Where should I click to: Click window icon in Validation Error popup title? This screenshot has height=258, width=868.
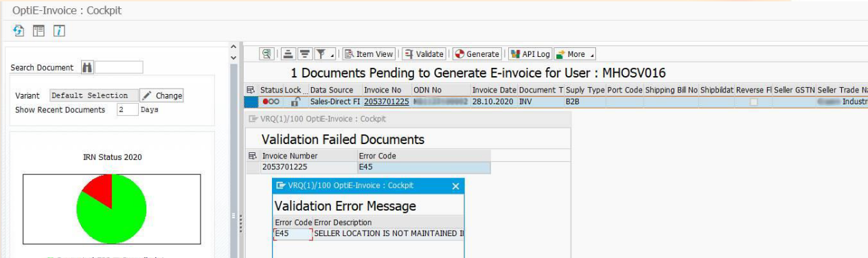click(x=281, y=186)
